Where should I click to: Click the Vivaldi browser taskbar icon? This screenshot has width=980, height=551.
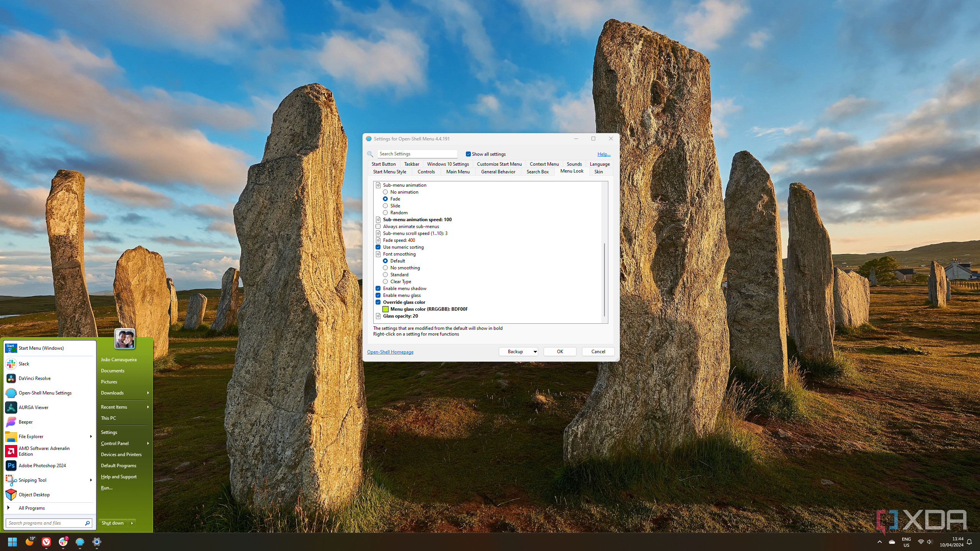pos(46,542)
